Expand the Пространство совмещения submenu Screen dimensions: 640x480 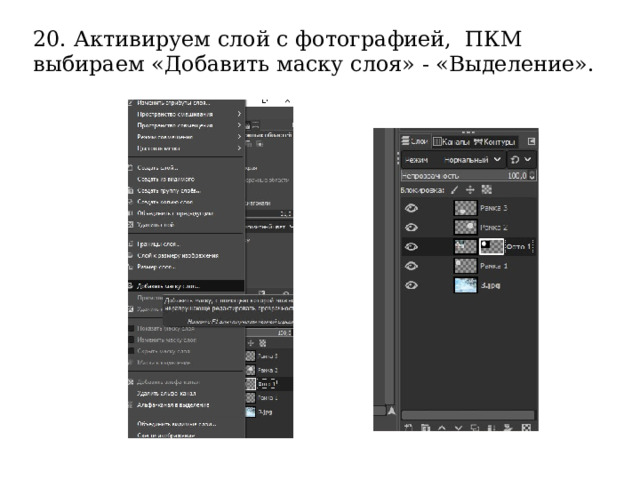(x=187, y=125)
